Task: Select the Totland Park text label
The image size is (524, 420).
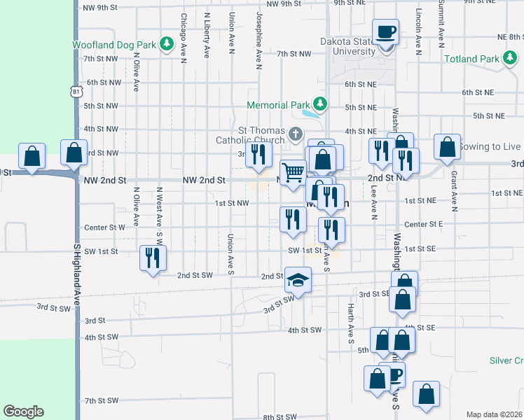Action: 471,59
